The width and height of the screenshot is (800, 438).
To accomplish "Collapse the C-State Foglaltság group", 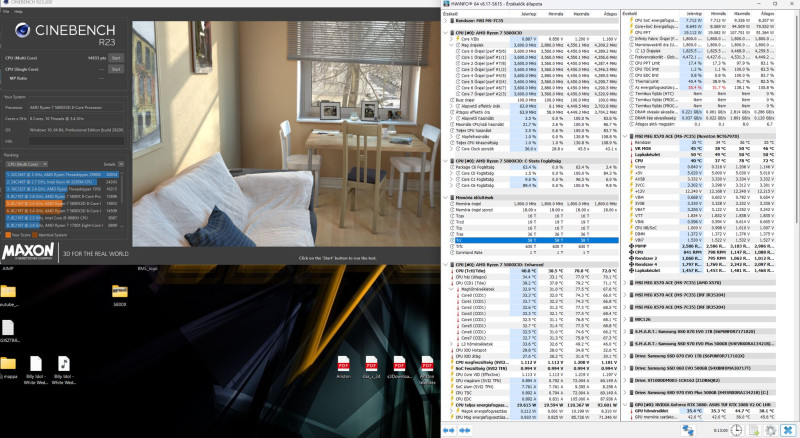I will 446,161.
